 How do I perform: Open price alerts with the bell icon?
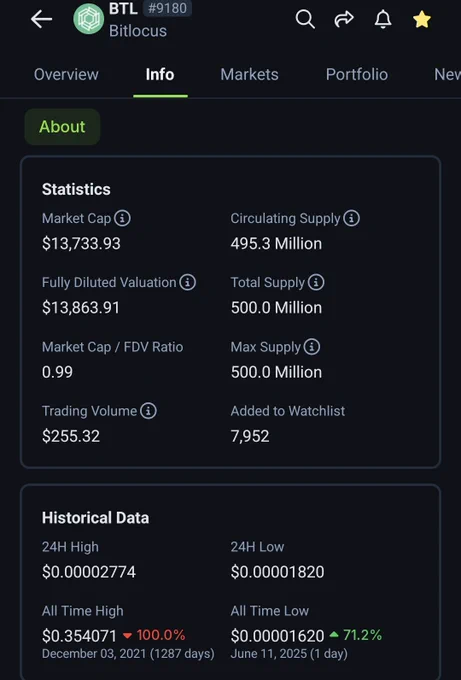click(x=383, y=20)
